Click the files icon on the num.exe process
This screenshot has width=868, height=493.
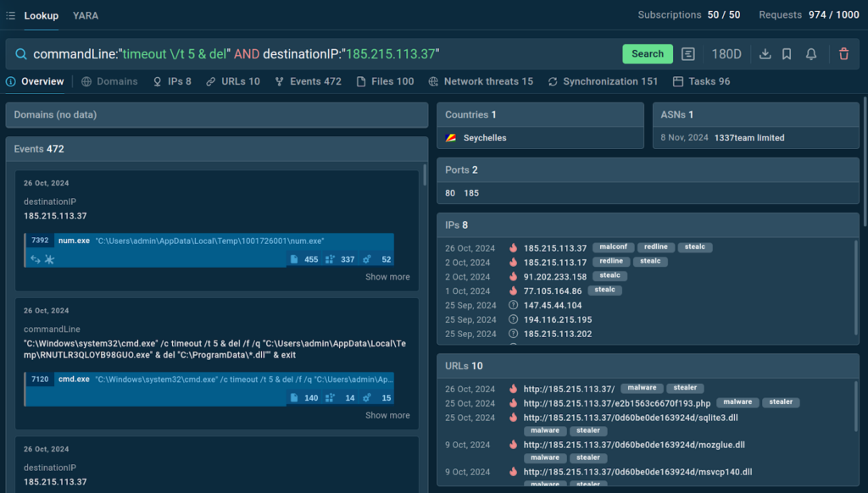click(294, 259)
